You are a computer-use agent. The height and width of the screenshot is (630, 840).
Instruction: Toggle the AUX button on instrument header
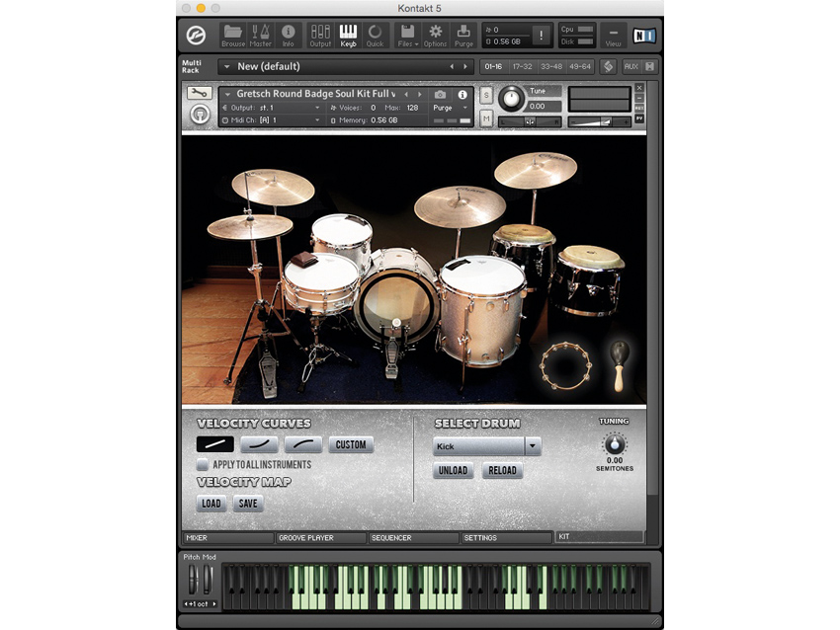tap(639, 108)
